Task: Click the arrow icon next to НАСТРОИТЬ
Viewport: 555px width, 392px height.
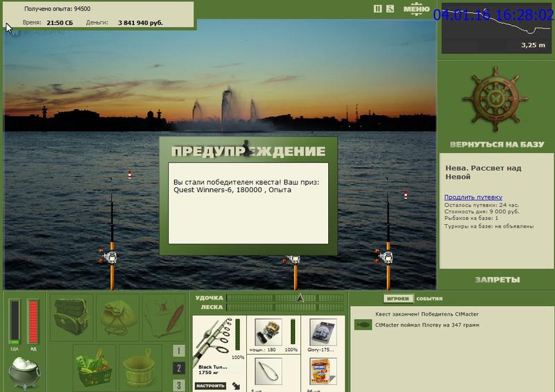Action: (237, 386)
